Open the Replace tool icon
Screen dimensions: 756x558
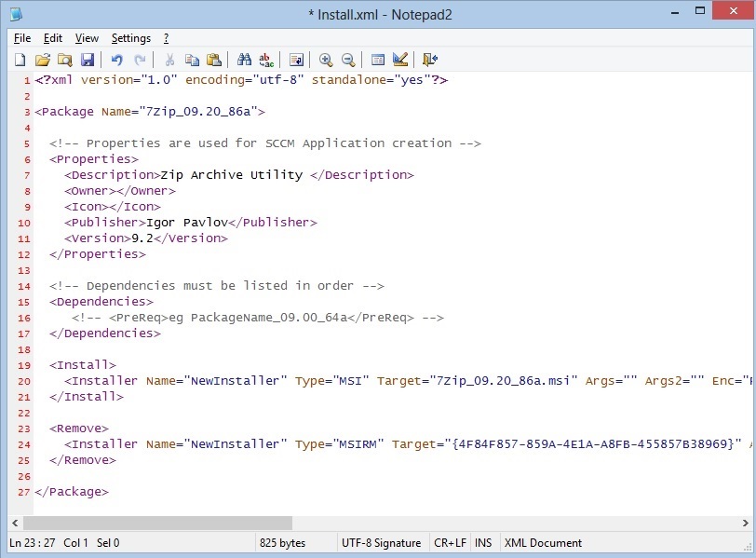(266, 60)
